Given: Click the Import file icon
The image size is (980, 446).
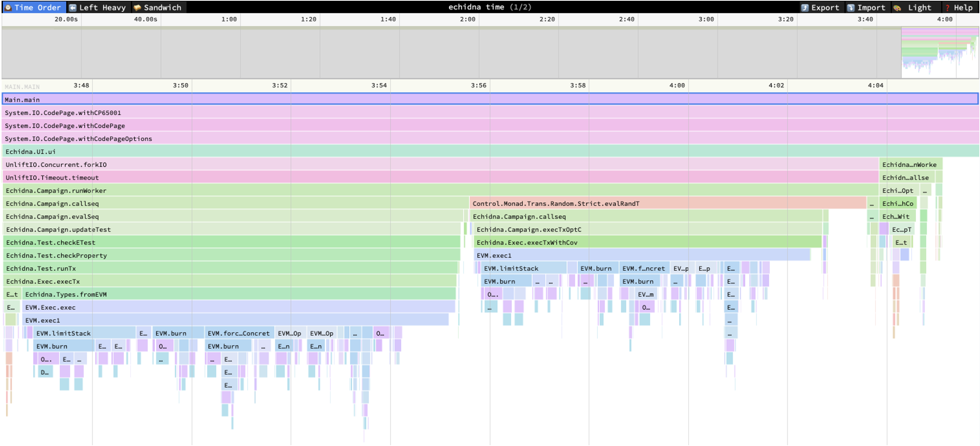Looking at the screenshot, I should click(850, 7).
